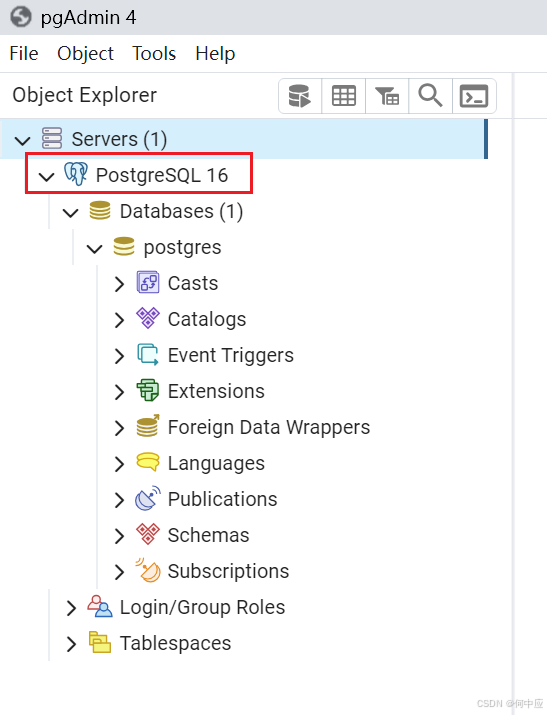Click the Foreign Data Wrappers icon
This screenshot has width=547, height=715.
click(148, 426)
